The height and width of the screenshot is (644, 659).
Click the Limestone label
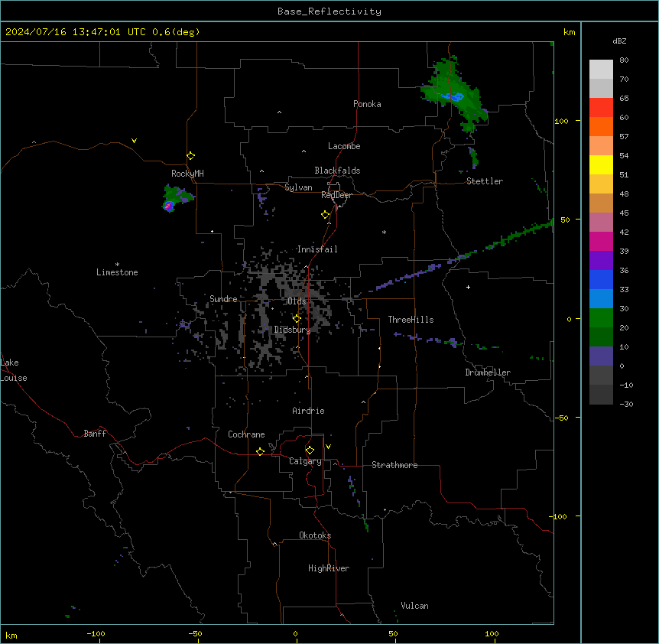coord(117,272)
